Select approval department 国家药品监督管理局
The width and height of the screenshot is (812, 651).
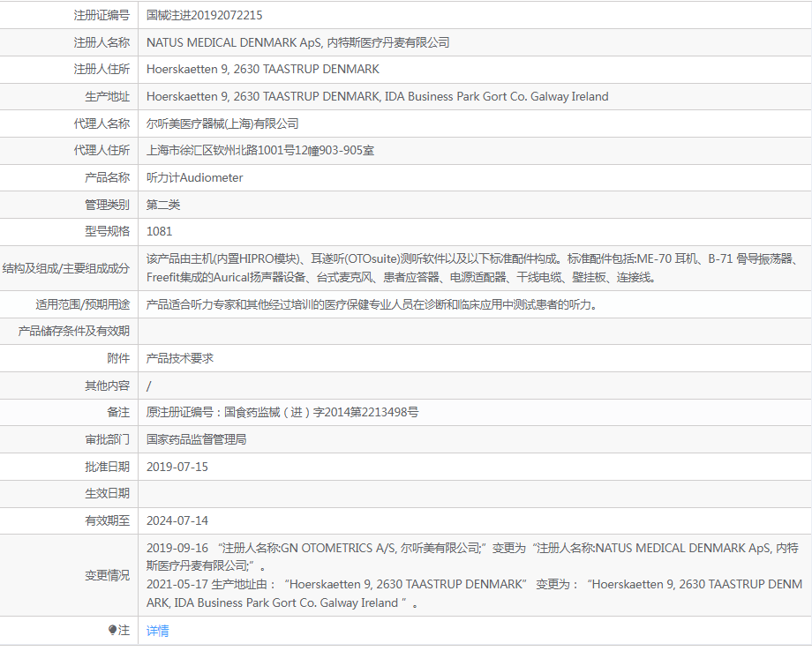(196, 439)
